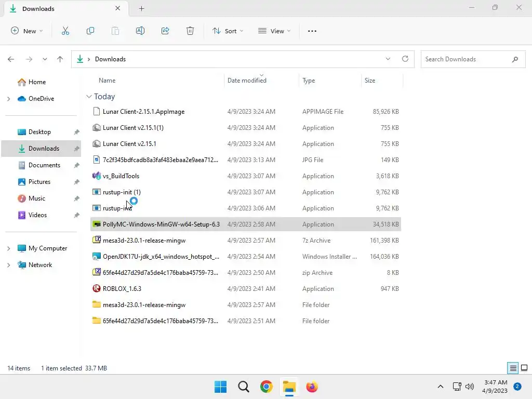The width and height of the screenshot is (532, 399).
Task: Show hidden tray icons chevron
Action: tap(441, 387)
